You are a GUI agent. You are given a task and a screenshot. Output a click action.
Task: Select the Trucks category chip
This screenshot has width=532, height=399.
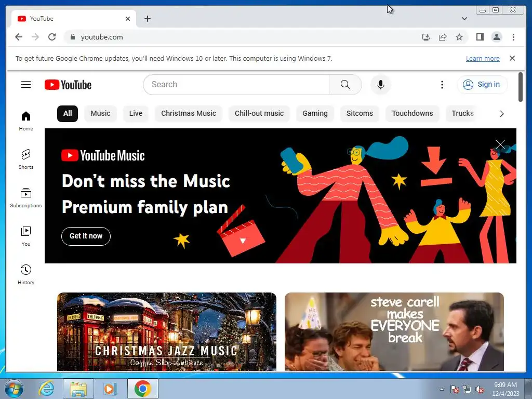[462, 113]
